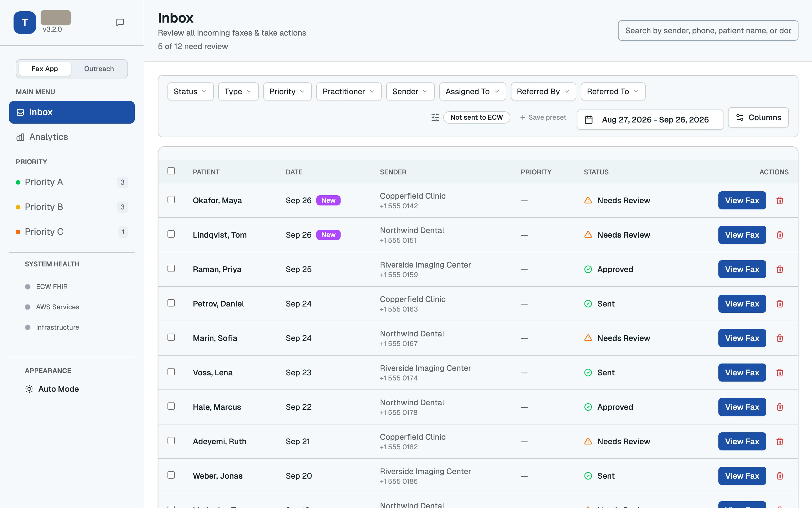Image resolution: width=812 pixels, height=508 pixels.
Task: Click the phone number +1 555 0174
Action: tap(399, 378)
